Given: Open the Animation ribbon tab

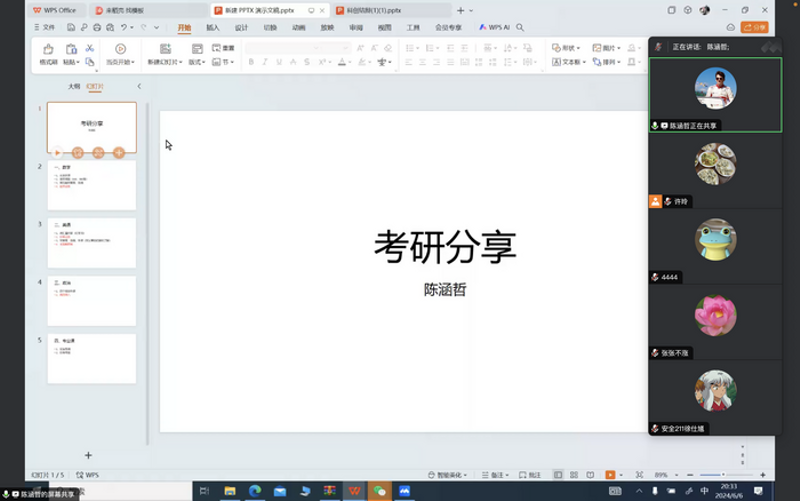Looking at the screenshot, I should pos(298,28).
